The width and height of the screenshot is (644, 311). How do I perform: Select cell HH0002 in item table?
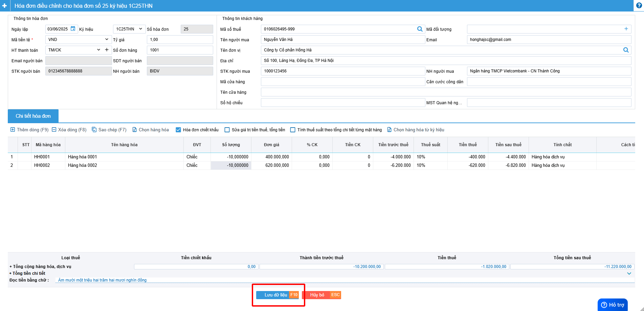tap(48, 165)
